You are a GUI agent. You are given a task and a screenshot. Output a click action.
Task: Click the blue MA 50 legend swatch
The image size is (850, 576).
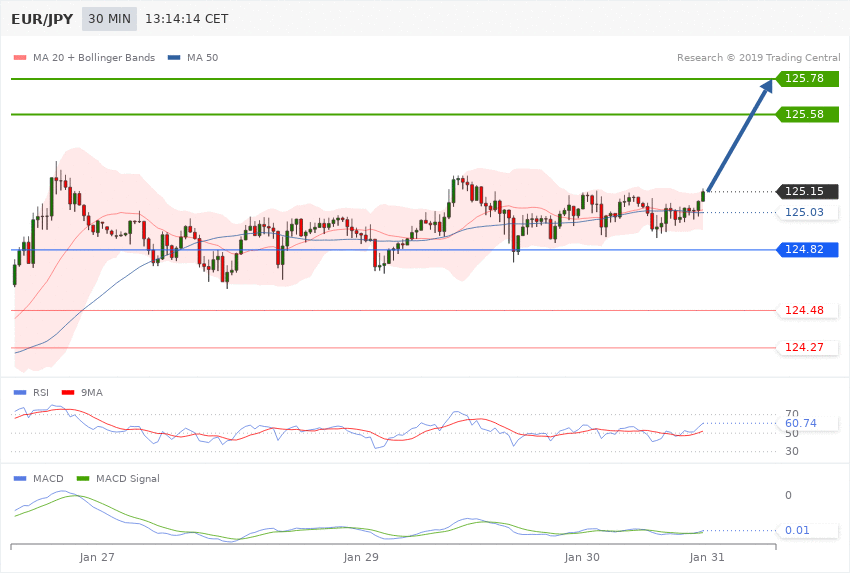tap(174, 58)
